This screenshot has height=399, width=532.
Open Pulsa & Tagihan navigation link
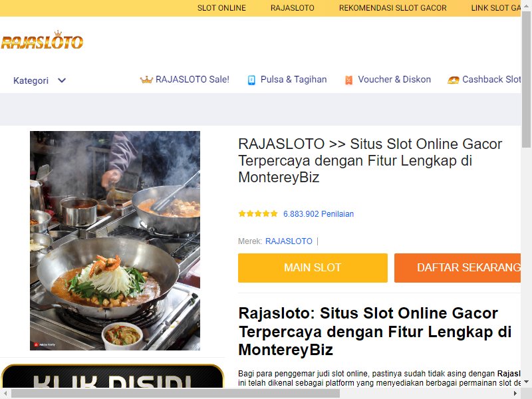pos(293,79)
